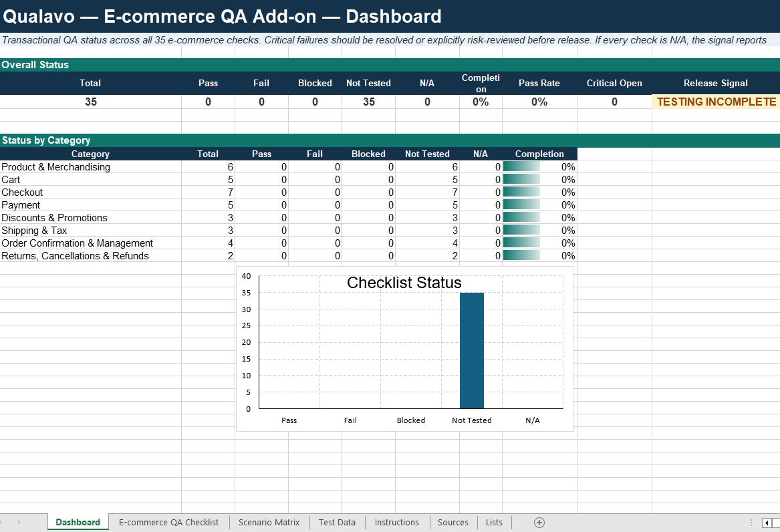
Task: Open the Lists sheet tab
Action: (494, 522)
